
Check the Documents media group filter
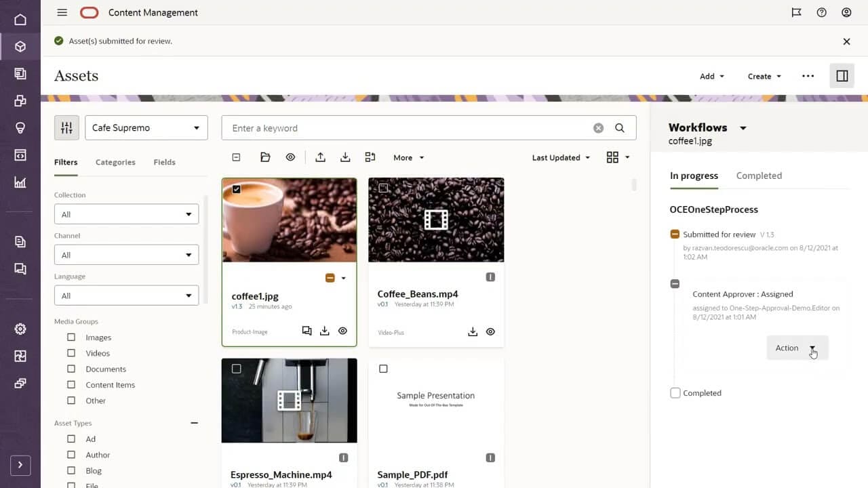[x=71, y=369]
